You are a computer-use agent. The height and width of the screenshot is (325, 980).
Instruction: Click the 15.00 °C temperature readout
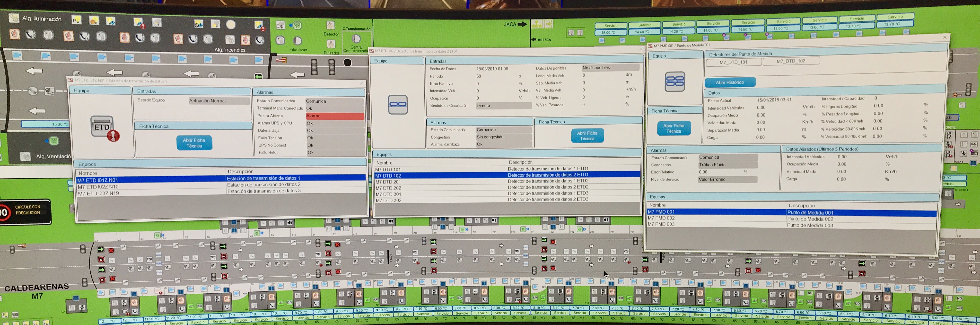pyautogui.click(x=611, y=33)
